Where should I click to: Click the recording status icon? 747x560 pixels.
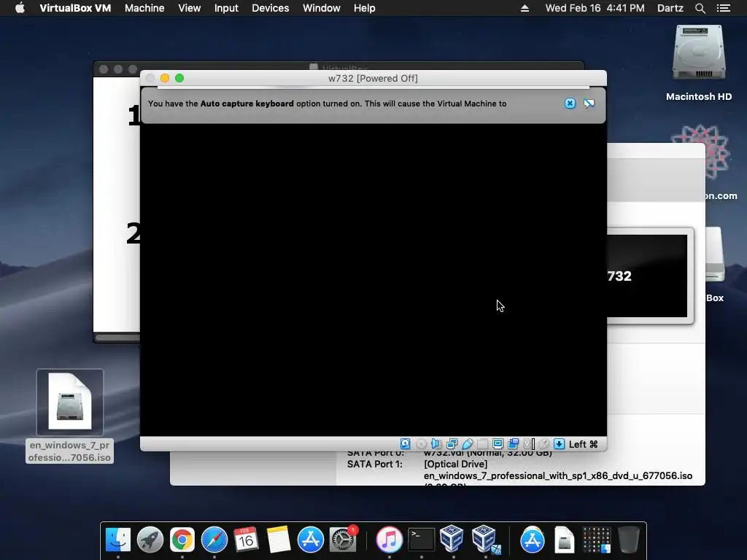click(513, 444)
